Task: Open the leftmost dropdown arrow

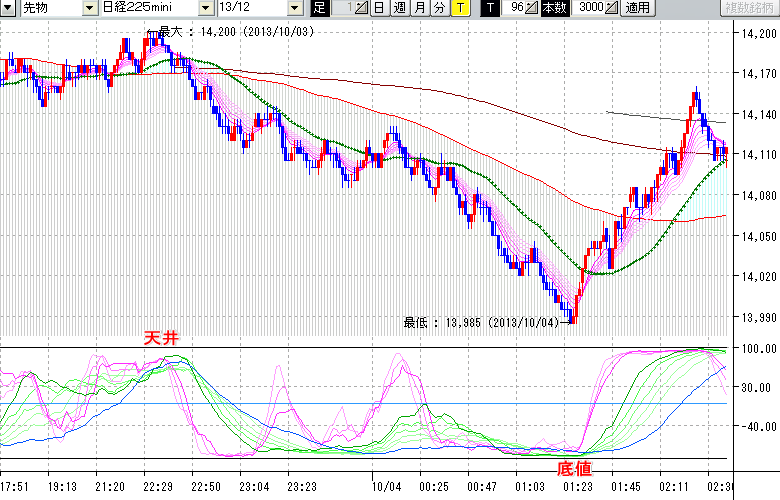Action: (8, 8)
